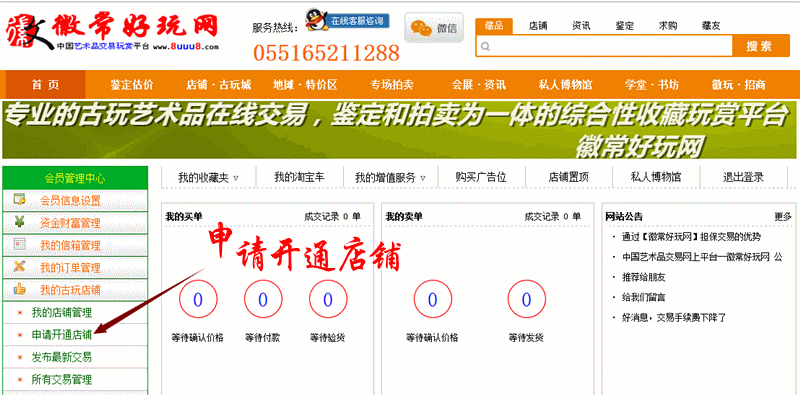Open the 给我们留言 link
The image size is (800, 395).
click(643, 297)
